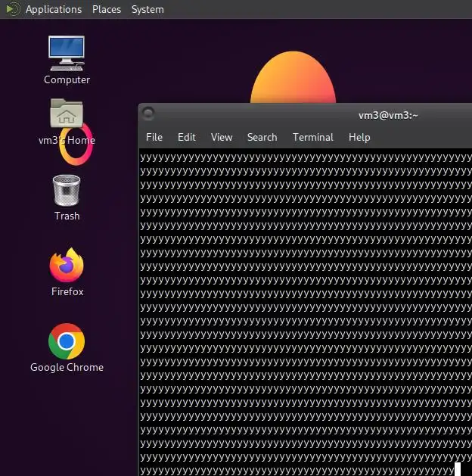Open the Terminal menu in terminal window

(312, 137)
